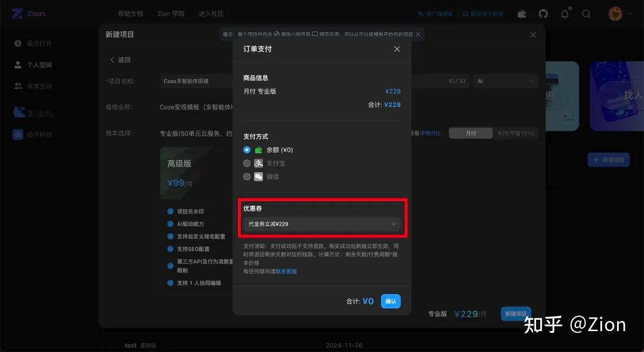644x352 pixels.
Task: Expand the chevron beside the avatar
Action: pos(630,14)
